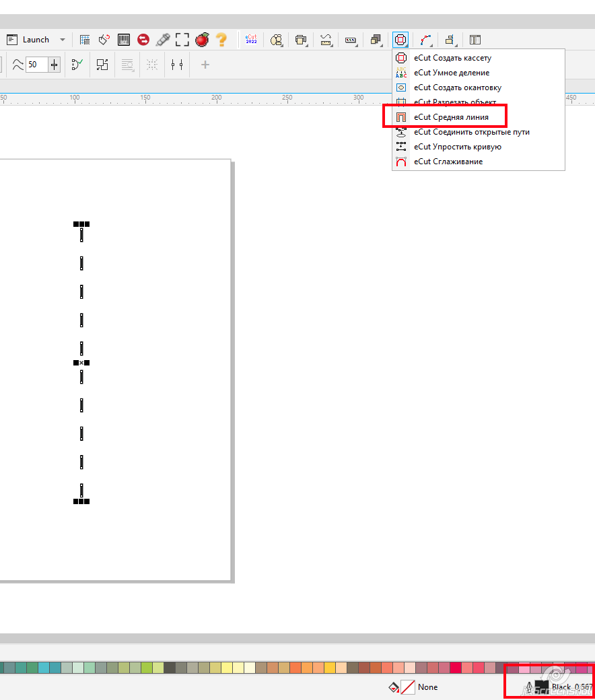The width and height of the screenshot is (595, 700).
Task: Click the fill bucket icon in status bar
Action: coord(394,687)
